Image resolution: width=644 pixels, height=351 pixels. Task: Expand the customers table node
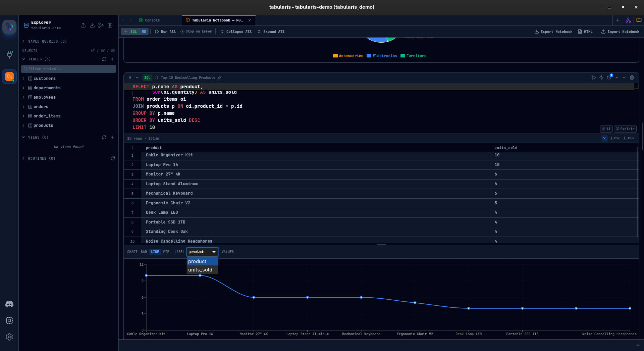23,79
